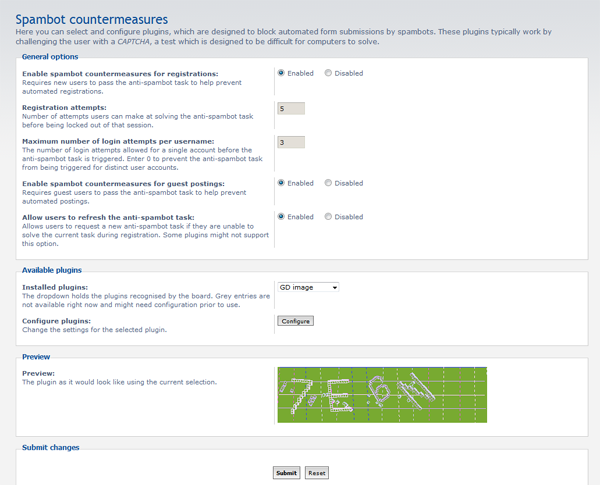Viewport: 600px width, 485px height.
Task: Click the Preview section title
Action: coord(36,357)
